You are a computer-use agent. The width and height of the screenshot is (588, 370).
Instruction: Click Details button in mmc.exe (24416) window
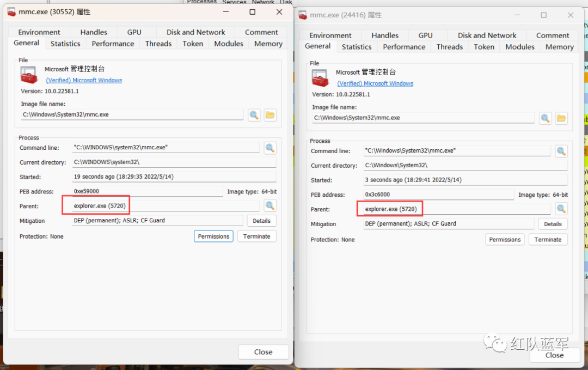coord(553,224)
